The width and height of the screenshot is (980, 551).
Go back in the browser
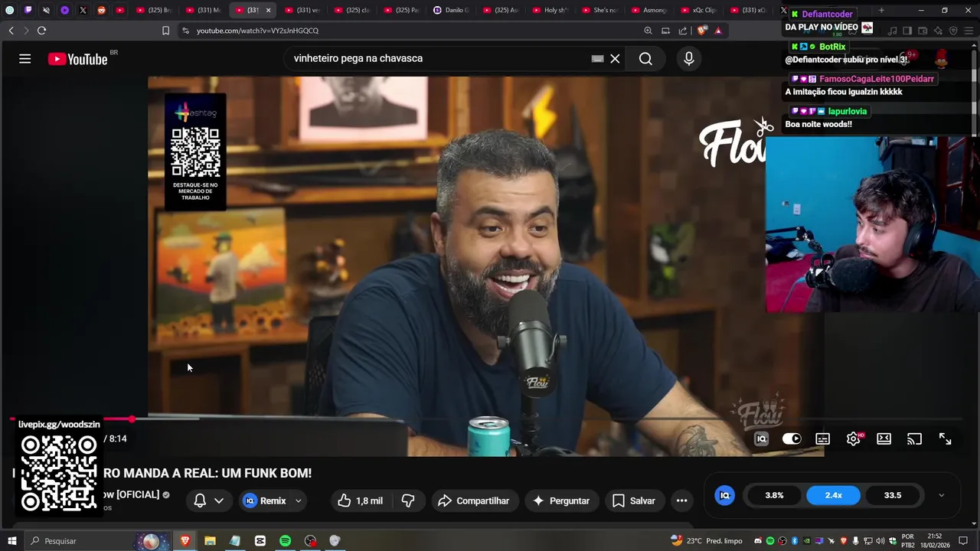tap(11, 31)
